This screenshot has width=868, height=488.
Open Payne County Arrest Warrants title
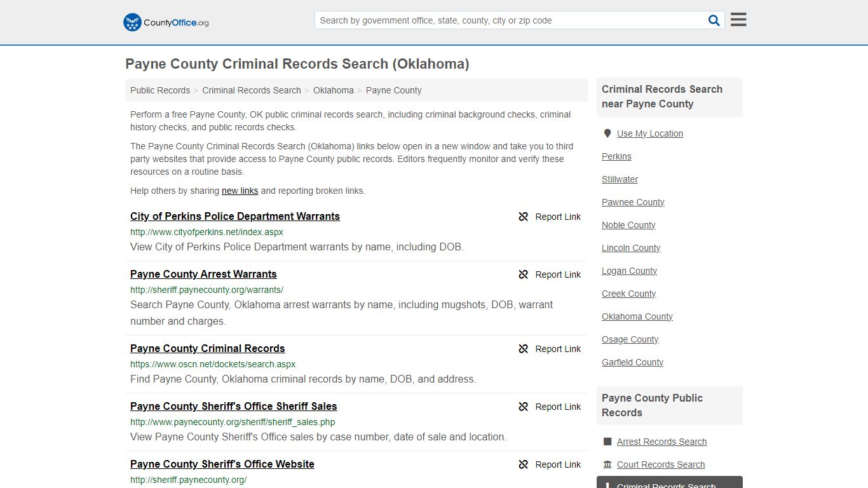point(203,274)
